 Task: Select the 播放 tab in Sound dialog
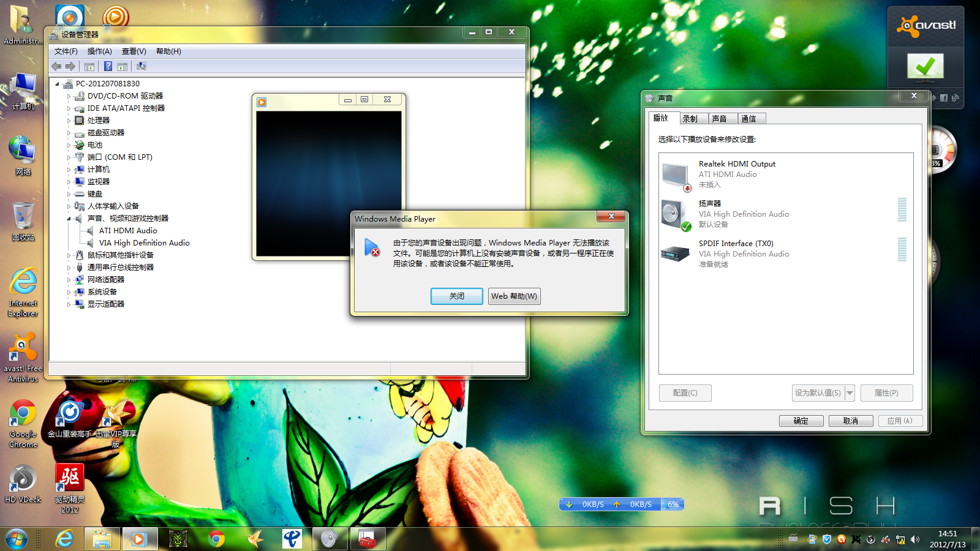664,118
